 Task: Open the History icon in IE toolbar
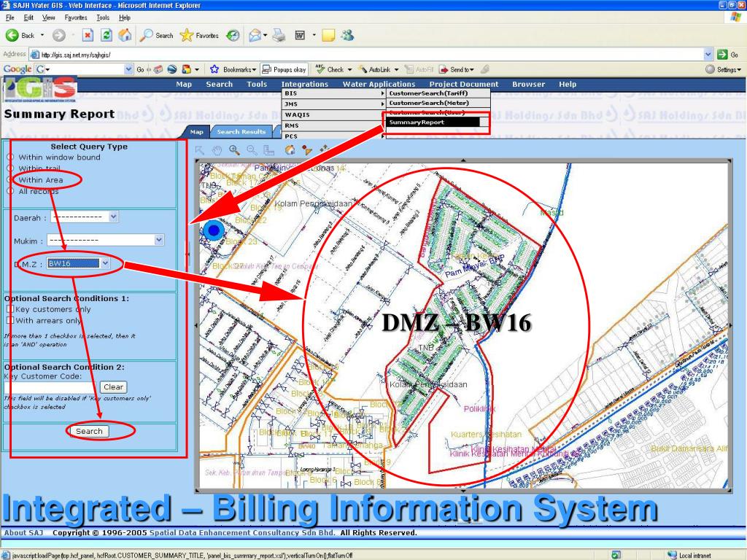coord(233,35)
